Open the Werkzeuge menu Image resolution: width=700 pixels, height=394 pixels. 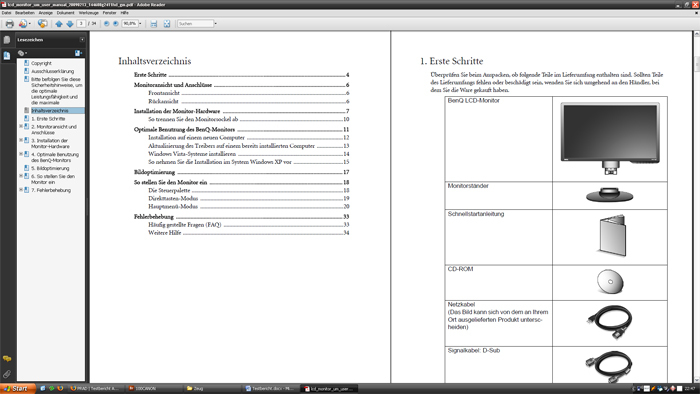pos(88,13)
